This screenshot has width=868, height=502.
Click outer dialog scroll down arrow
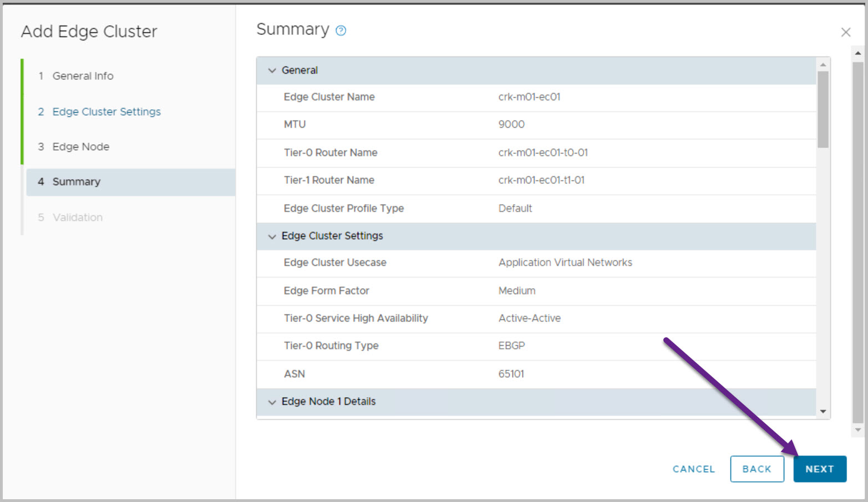[x=857, y=430]
